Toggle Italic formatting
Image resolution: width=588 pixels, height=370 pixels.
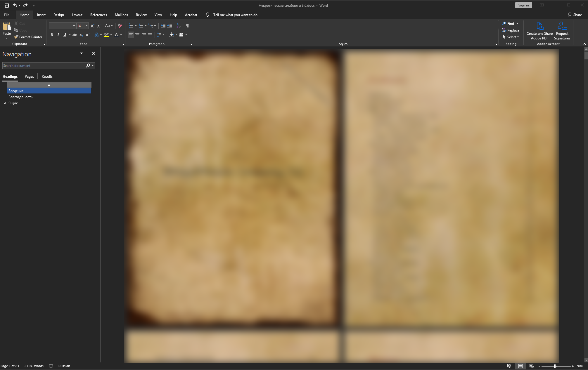pyautogui.click(x=58, y=35)
